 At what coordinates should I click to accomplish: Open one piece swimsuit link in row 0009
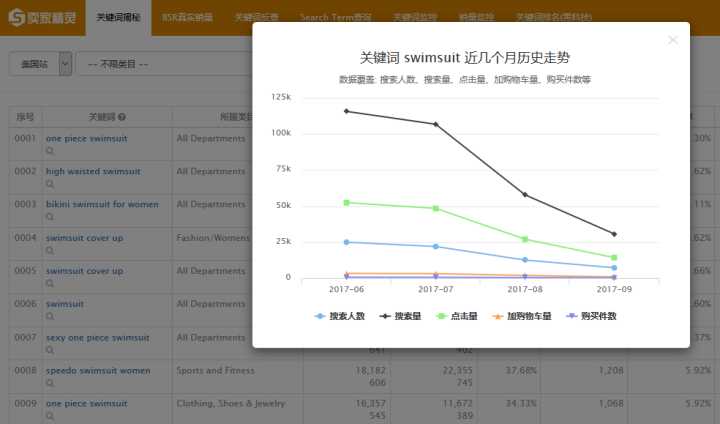click(86, 403)
